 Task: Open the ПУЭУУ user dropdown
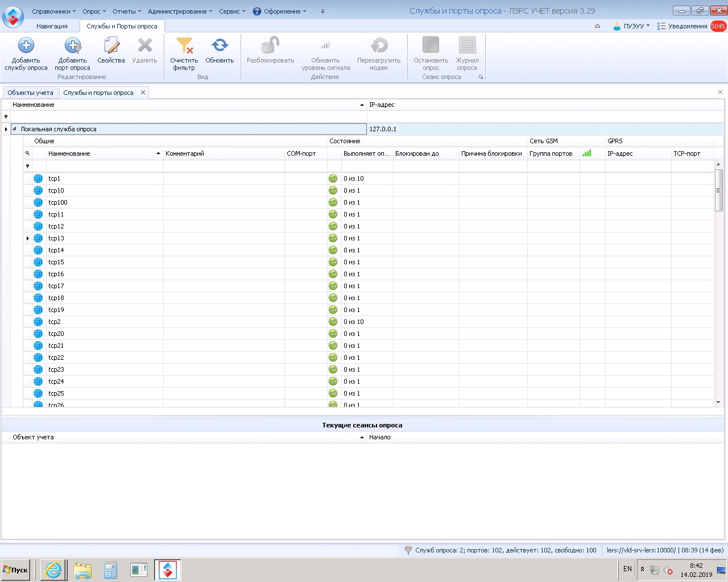(x=631, y=26)
